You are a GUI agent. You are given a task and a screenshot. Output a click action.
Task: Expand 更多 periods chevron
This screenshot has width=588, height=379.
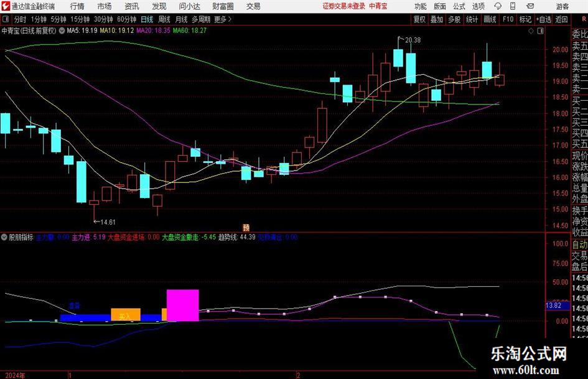[x=223, y=19]
